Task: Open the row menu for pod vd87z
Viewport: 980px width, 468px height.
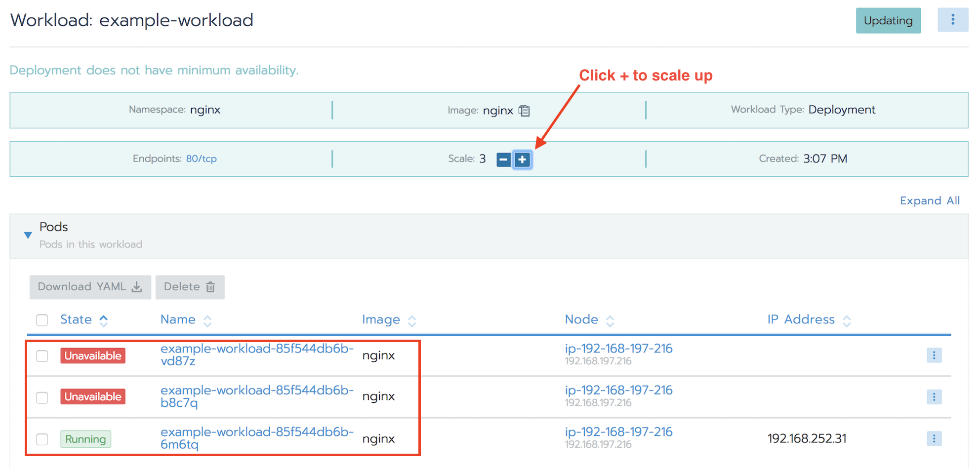Action: tap(934, 355)
